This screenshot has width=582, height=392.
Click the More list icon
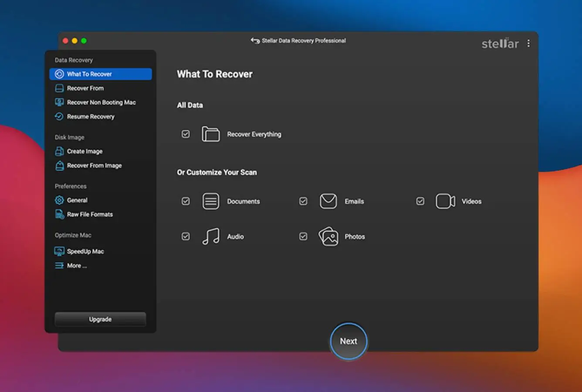59,266
